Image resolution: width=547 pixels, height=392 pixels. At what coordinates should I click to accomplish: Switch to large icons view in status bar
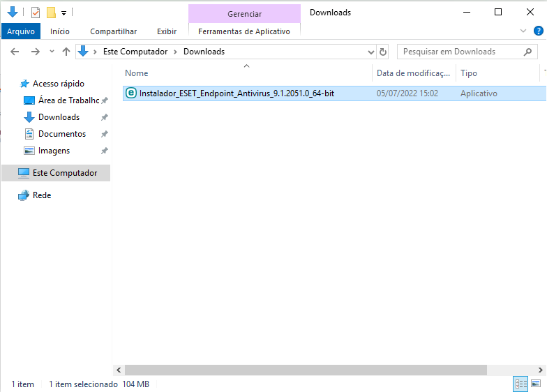coord(537,384)
